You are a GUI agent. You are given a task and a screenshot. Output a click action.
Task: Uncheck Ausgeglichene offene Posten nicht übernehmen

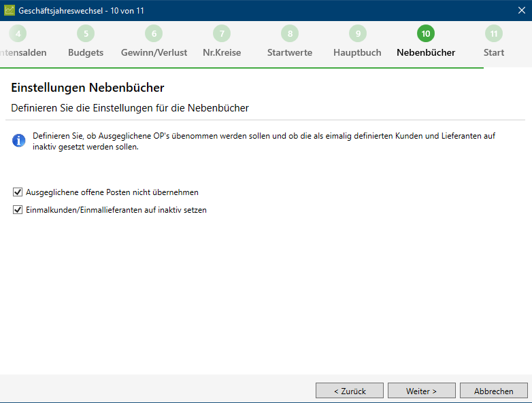coord(18,192)
